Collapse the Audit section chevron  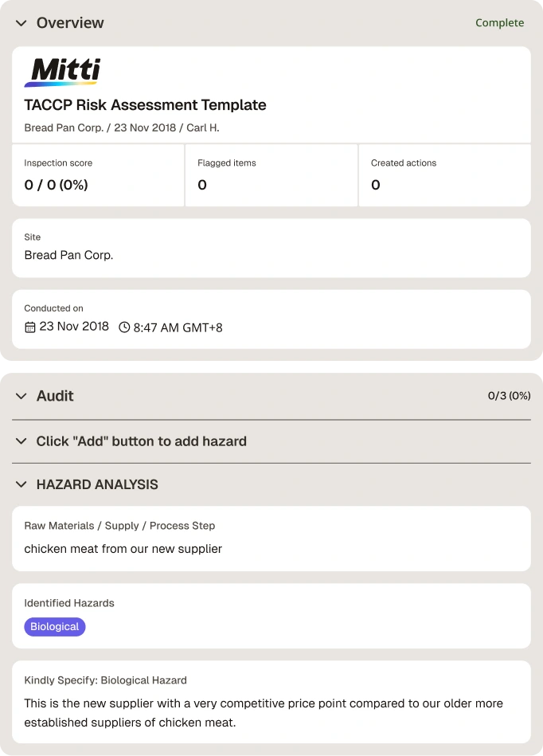21,396
